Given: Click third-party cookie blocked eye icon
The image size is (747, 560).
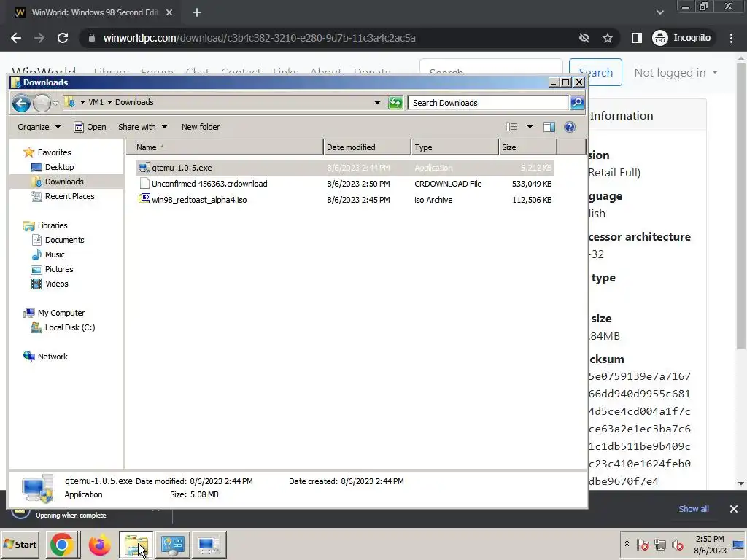Looking at the screenshot, I should click(584, 38).
